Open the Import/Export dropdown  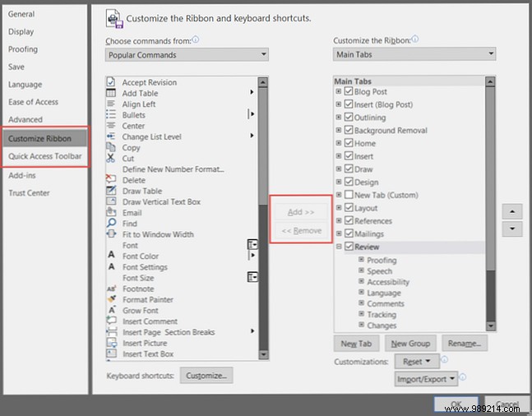click(426, 379)
